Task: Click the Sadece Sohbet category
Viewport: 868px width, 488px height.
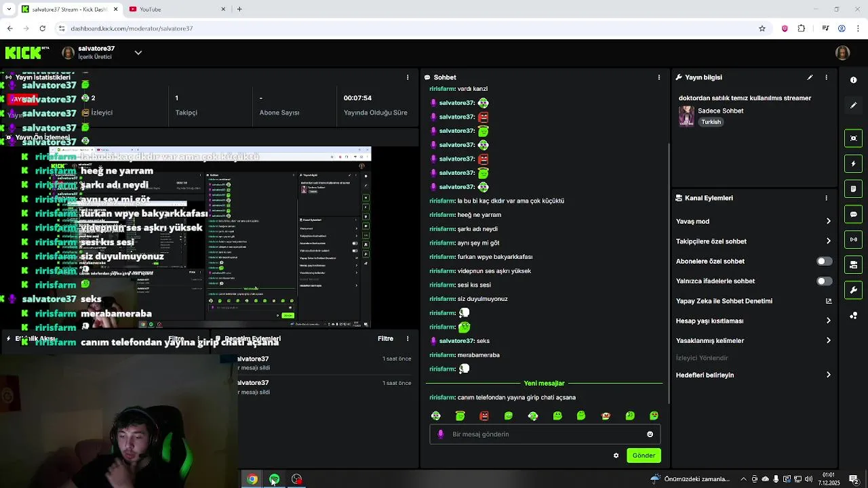Action: (720, 110)
